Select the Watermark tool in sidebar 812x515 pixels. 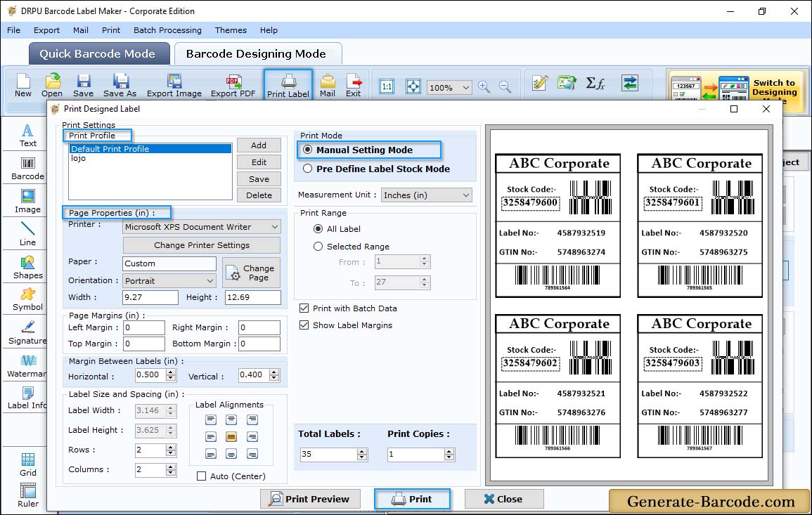point(28,366)
